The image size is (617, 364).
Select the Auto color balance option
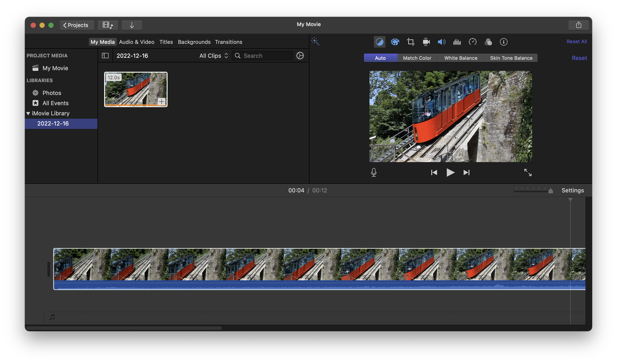(x=380, y=58)
